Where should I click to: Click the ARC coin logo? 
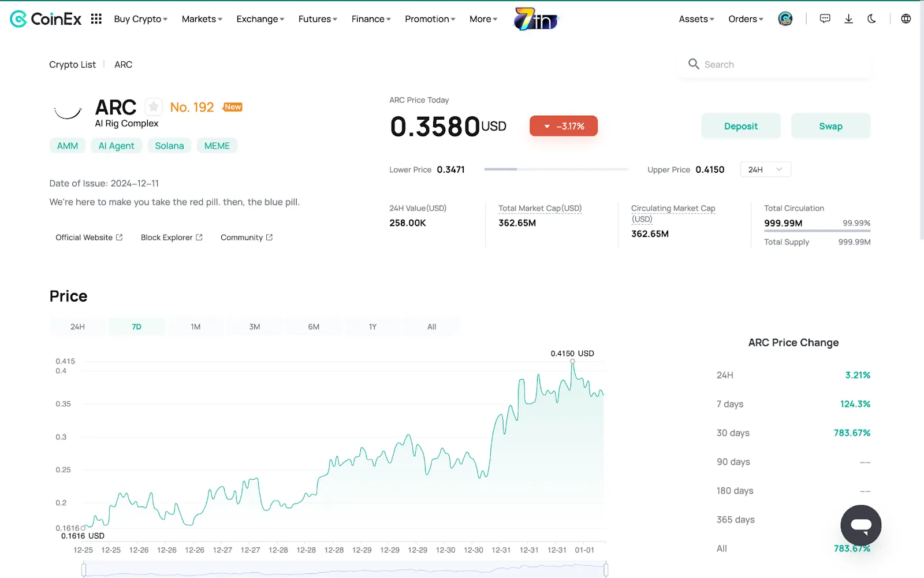(68, 113)
